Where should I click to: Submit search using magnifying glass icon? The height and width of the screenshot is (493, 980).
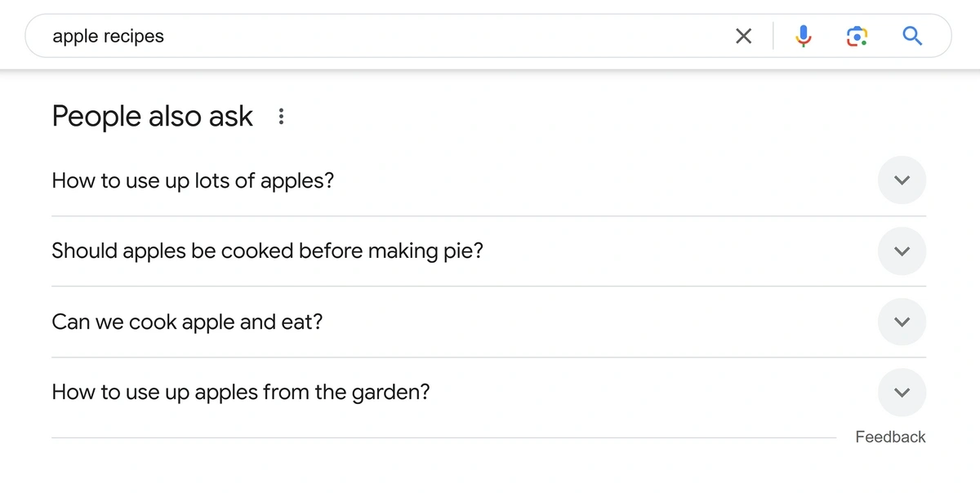pos(912,36)
